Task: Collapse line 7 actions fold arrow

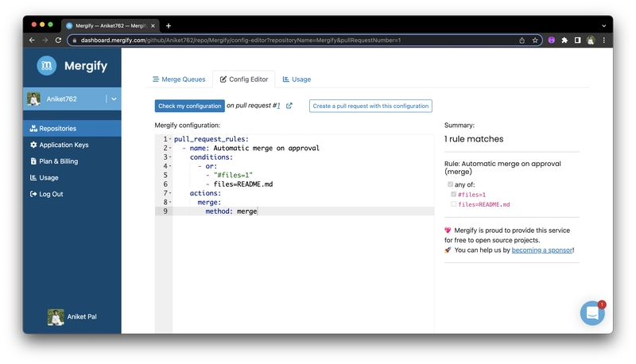Action: (170, 193)
